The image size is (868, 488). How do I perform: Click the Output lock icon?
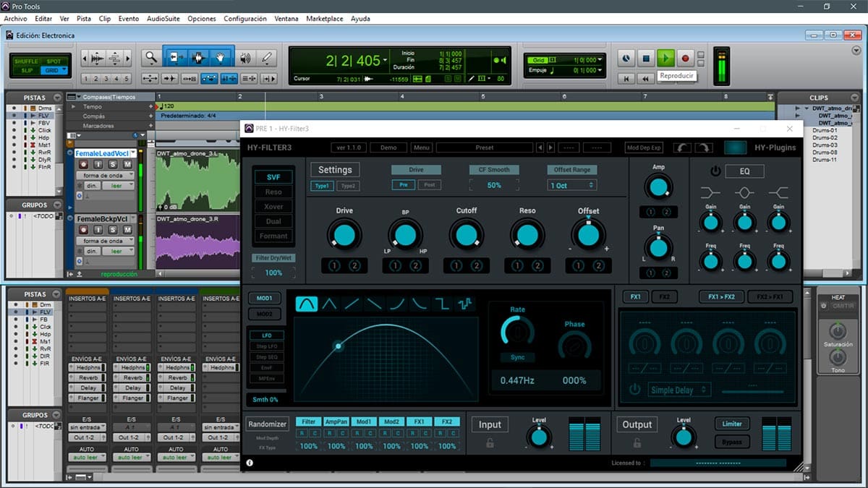(x=637, y=443)
